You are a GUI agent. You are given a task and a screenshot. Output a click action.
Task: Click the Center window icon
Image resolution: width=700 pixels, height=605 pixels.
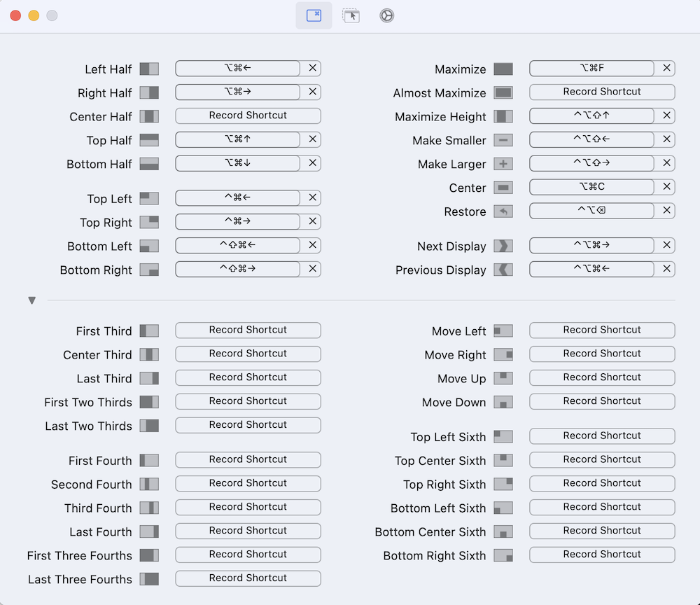point(503,187)
